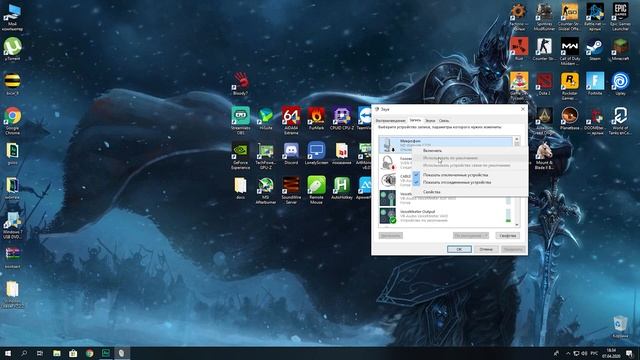640x360 pixels.
Task: Launch Fortnite from the desktop
Action: [x=595, y=84]
